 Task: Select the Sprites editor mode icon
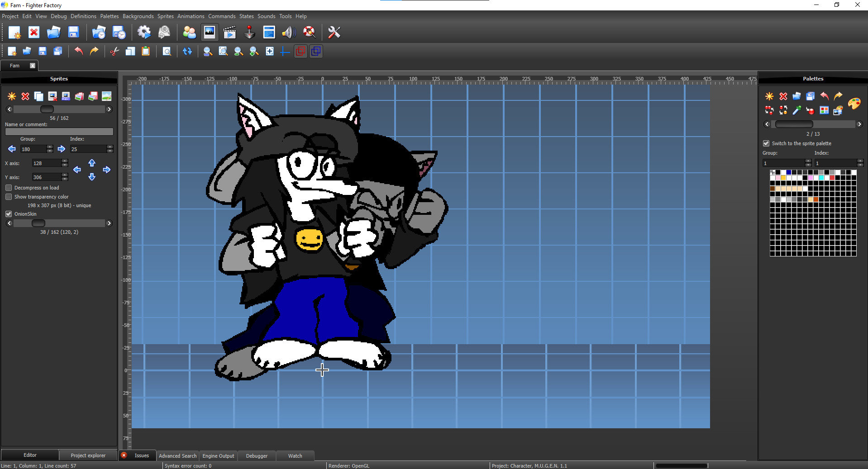(x=210, y=32)
